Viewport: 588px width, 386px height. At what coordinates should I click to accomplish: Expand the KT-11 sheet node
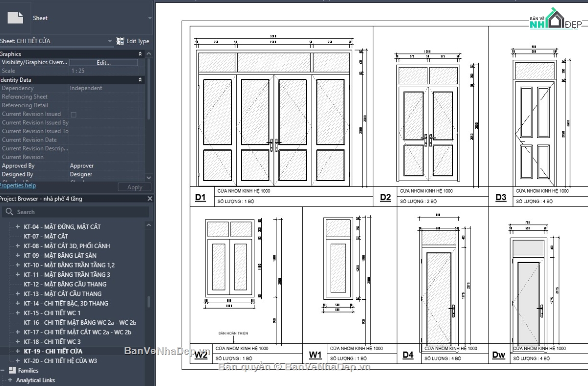(x=18, y=274)
